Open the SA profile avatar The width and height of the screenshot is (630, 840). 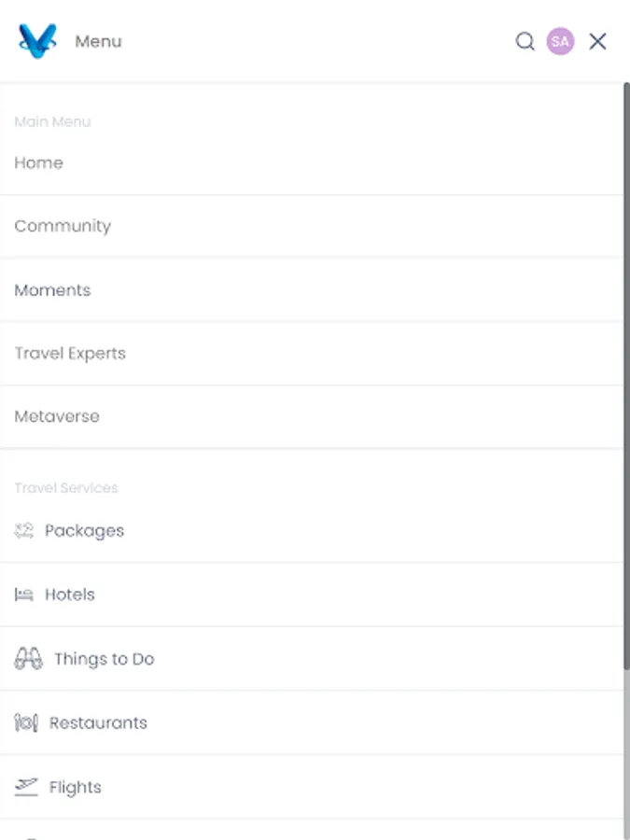559,41
